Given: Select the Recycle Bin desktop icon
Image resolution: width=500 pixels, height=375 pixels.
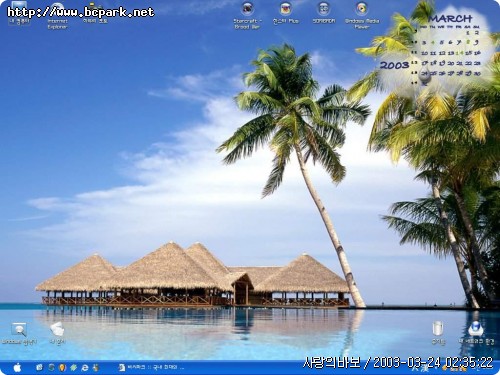Looking at the screenshot, I should coord(438,333).
